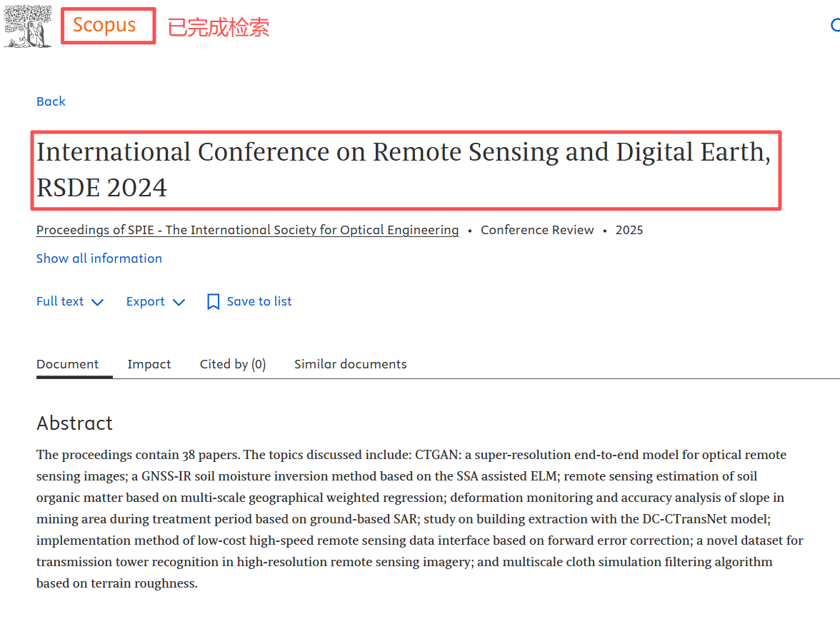Click the search icon at top right
The height and width of the screenshot is (634, 840).
pyautogui.click(x=834, y=26)
